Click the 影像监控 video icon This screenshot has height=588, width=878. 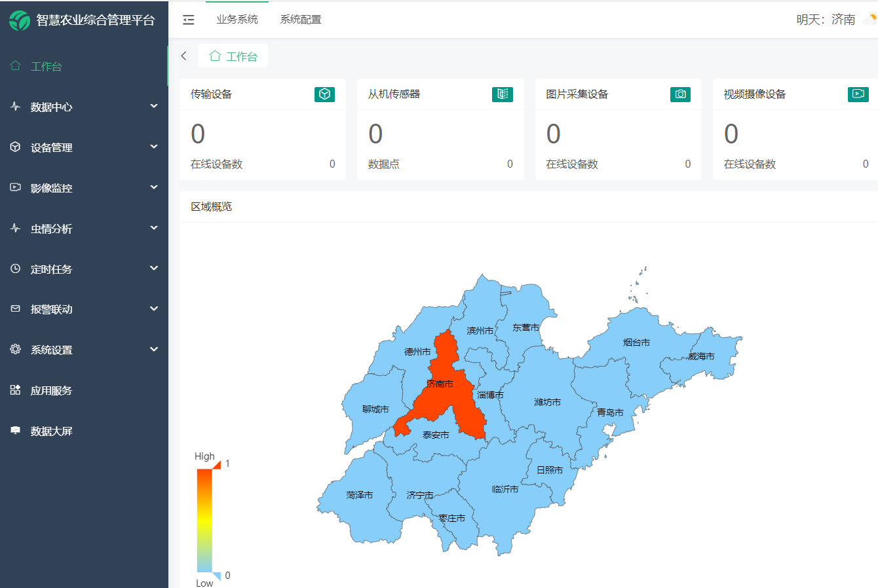16,187
